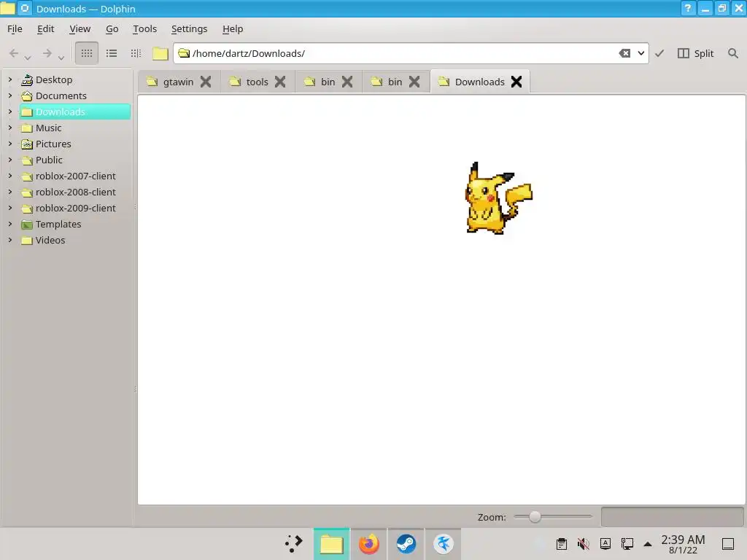Open the search magnifier
Viewport: 747px width, 560px height.
point(732,53)
